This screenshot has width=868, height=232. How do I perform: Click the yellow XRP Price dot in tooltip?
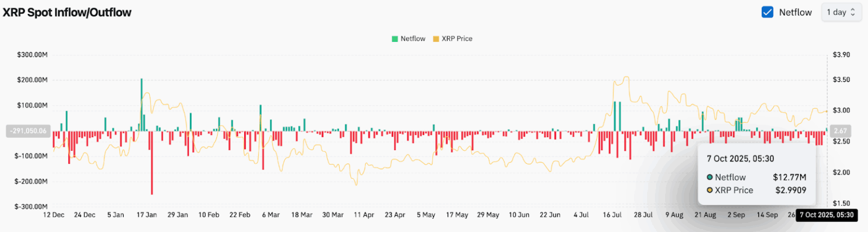click(x=710, y=190)
